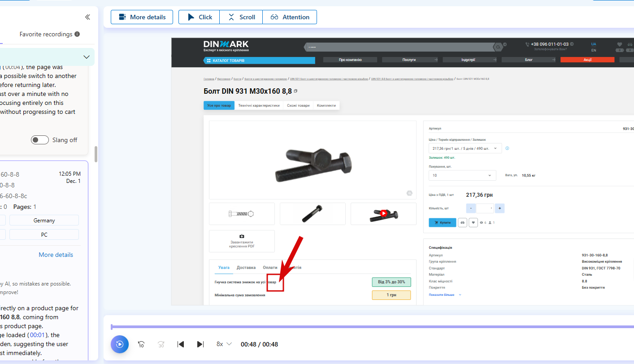Click the quantity input field
This screenshot has height=364, width=634.
coord(486,208)
